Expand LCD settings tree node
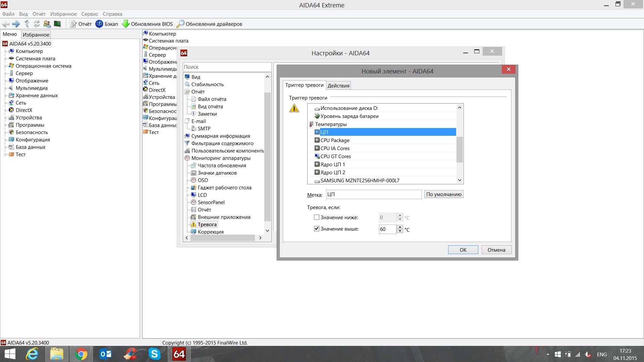 click(x=187, y=195)
